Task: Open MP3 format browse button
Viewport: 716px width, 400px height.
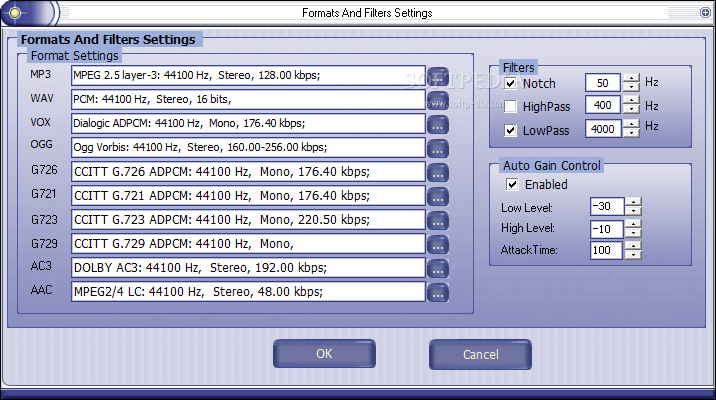Action: (438, 77)
